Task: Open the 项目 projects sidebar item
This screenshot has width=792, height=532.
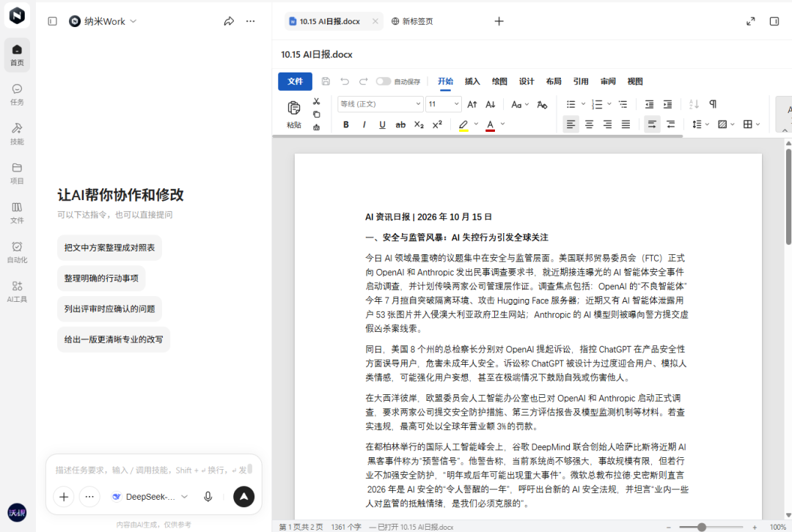Action: click(x=17, y=173)
